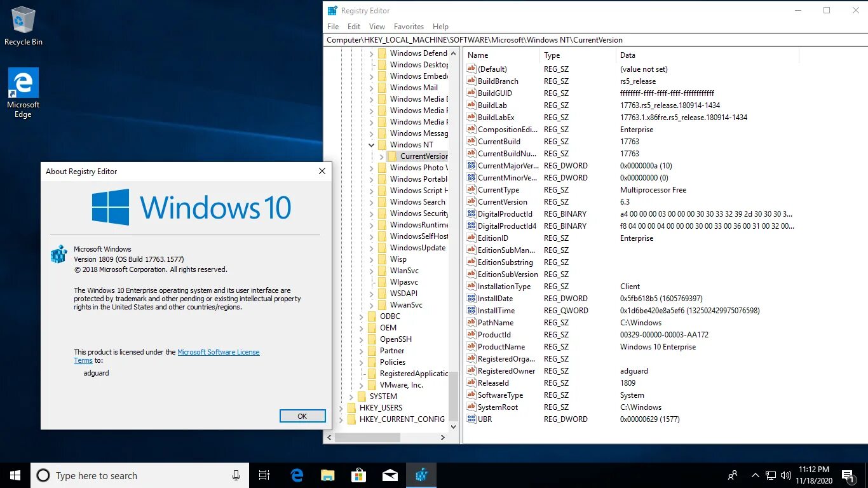The width and height of the screenshot is (868, 488).
Task: Click the tree scroll down arrow
Action: click(453, 427)
